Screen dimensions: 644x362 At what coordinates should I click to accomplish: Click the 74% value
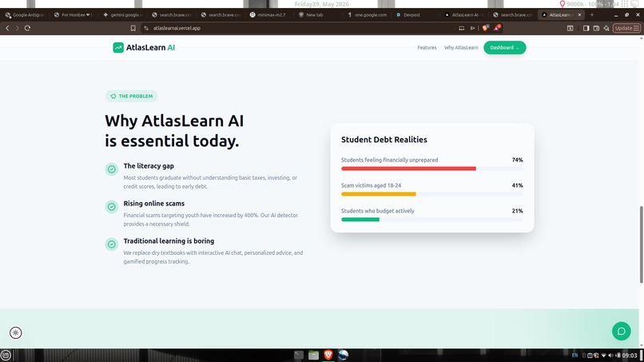(x=517, y=160)
